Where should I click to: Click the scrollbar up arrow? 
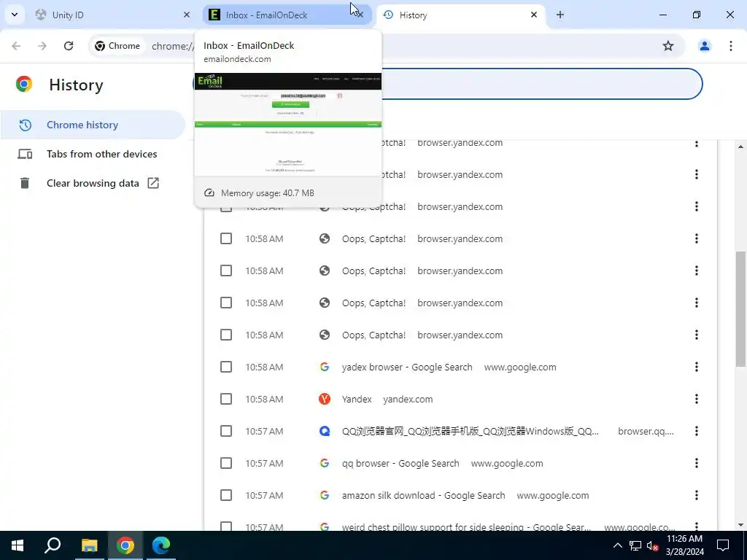point(741,146)
